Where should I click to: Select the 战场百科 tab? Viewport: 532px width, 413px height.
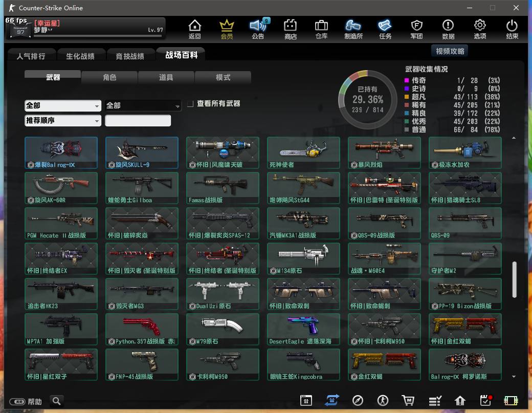(x=182, y=55)
